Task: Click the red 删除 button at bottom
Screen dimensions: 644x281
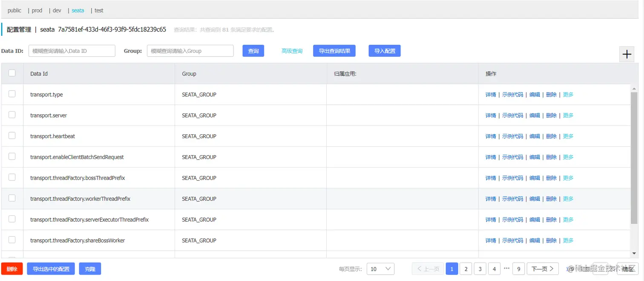Action: [12, 269]
